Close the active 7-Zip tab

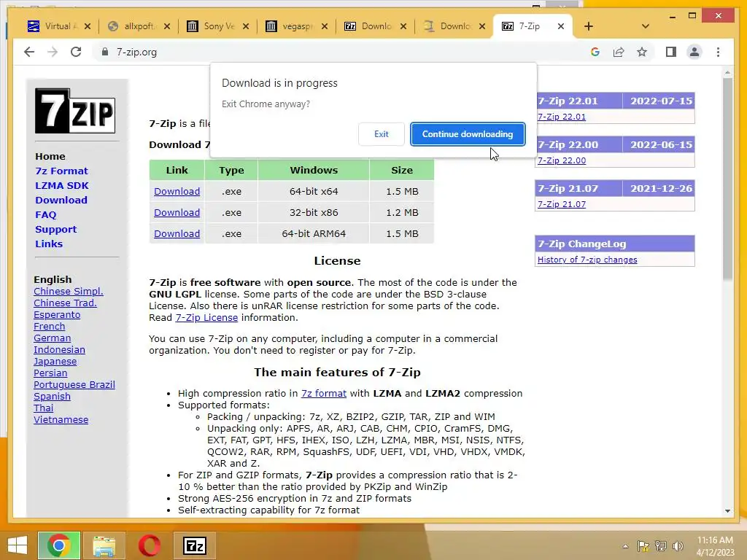pos(561,26)
